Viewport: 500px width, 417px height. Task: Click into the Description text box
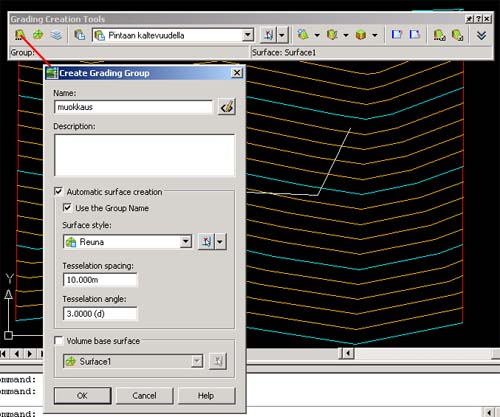pyautogui.click(x=144, y=155)
